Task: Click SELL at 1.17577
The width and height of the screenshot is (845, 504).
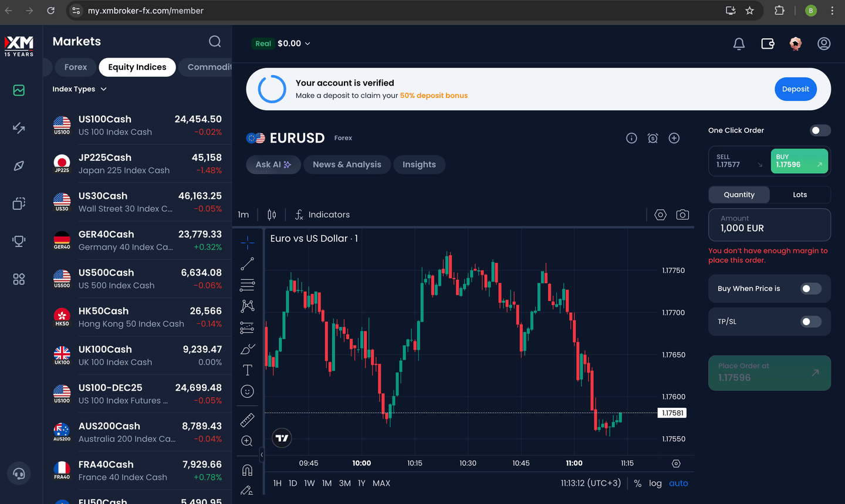Action: 739,161
